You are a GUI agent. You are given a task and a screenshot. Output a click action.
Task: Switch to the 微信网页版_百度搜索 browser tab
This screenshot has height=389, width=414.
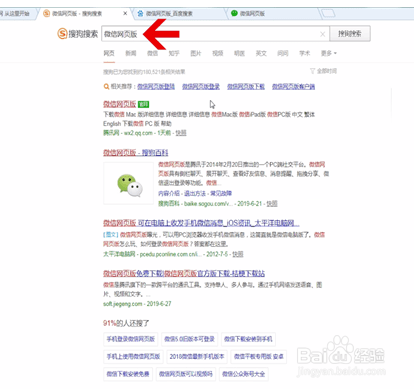coord(178,13)
